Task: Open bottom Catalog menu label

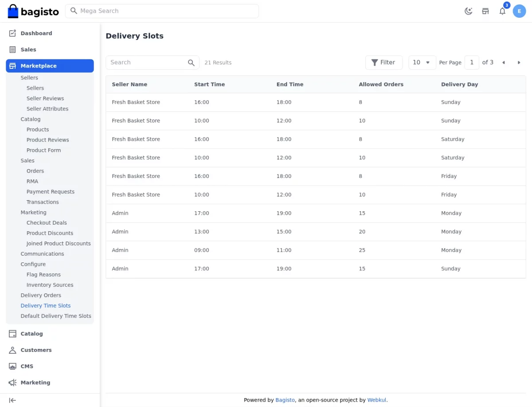Action: (32, 334)
